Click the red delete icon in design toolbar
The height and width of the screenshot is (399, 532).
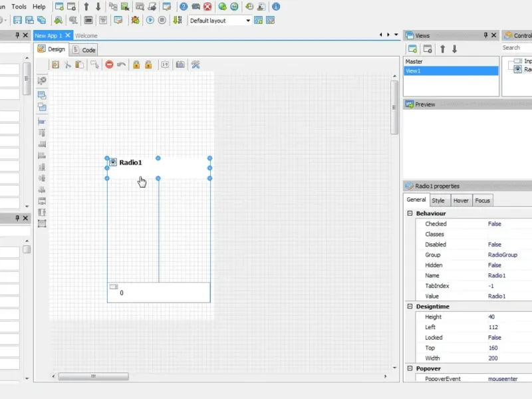(x=109, y=65)
